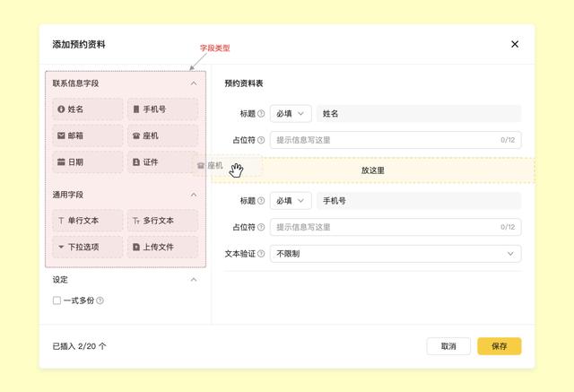Add the 下拉选项 dropdown option field

[87, 247]
